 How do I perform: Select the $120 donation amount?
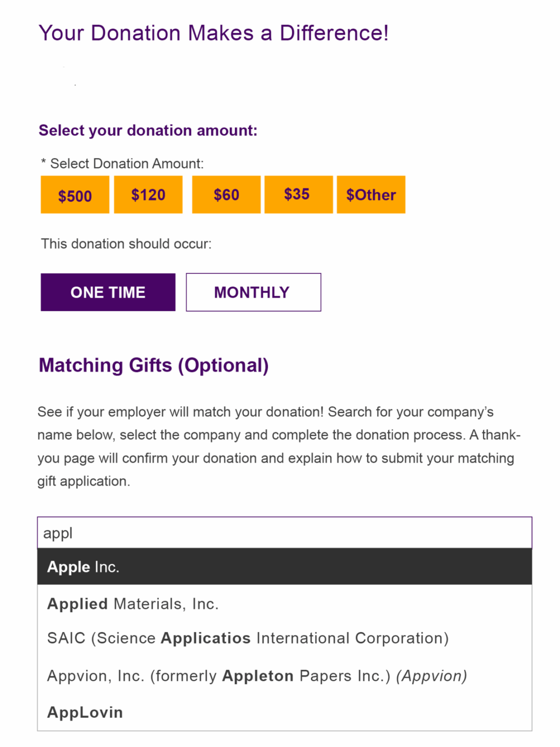pos(148,195)
